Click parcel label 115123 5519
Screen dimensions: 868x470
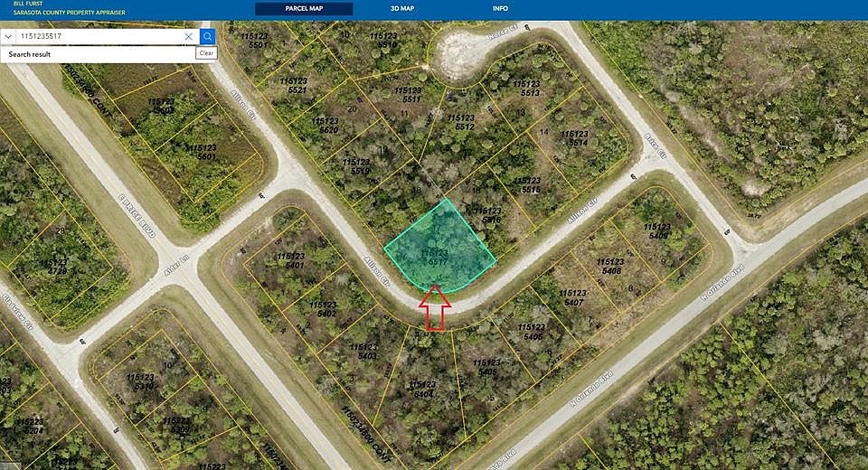356,166
